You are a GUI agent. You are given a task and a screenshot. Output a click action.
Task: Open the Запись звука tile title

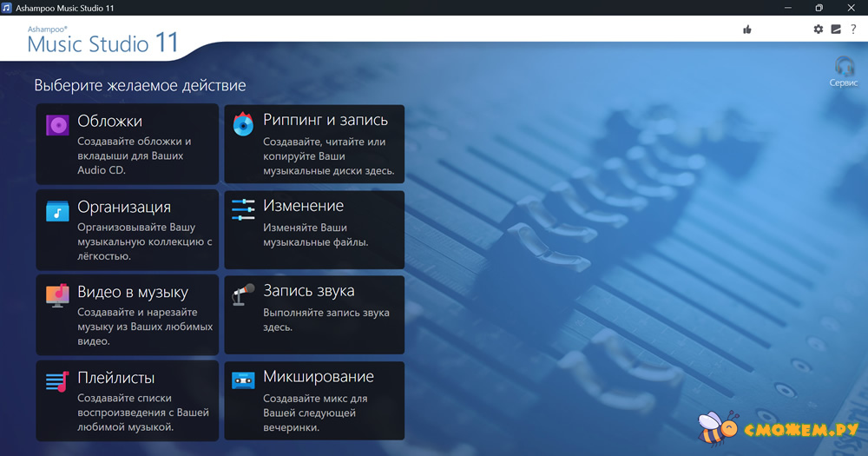point(308,291)
